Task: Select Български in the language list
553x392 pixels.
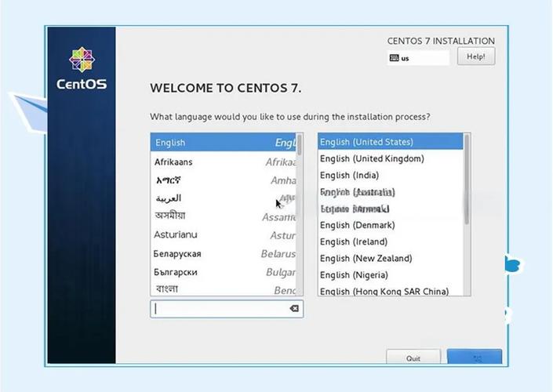Action: 224,272
